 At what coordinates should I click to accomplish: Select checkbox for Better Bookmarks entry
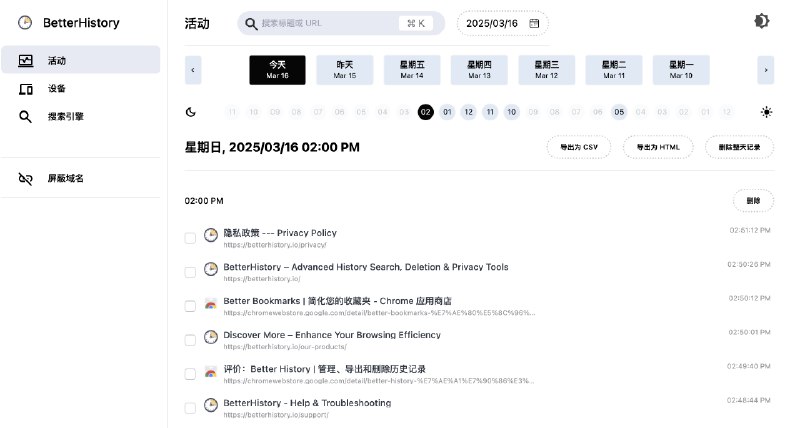point(190,305)
